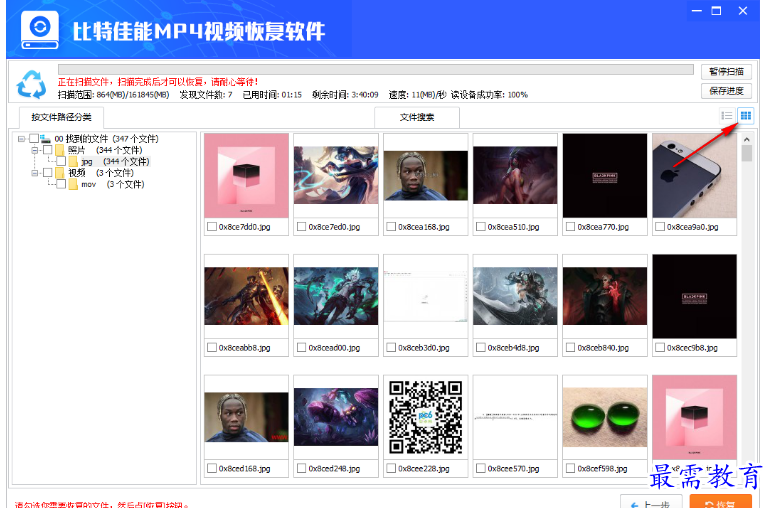Click the jpg folder icon

(73, 161)
